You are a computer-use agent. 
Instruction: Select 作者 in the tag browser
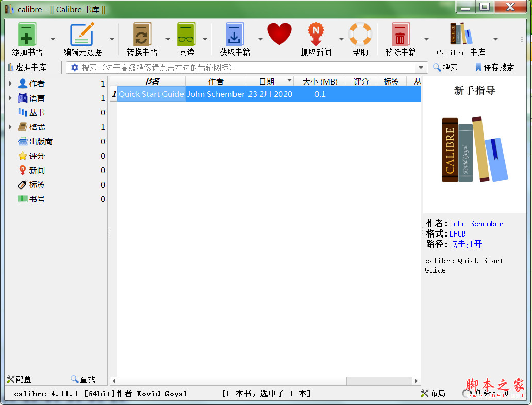tap(37, 84)
